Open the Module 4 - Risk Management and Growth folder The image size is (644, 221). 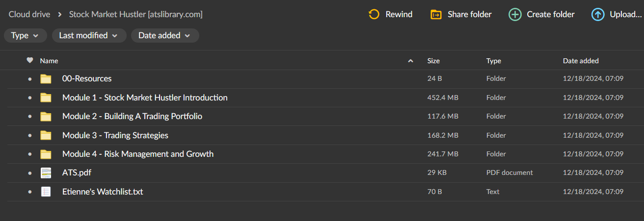137,154
